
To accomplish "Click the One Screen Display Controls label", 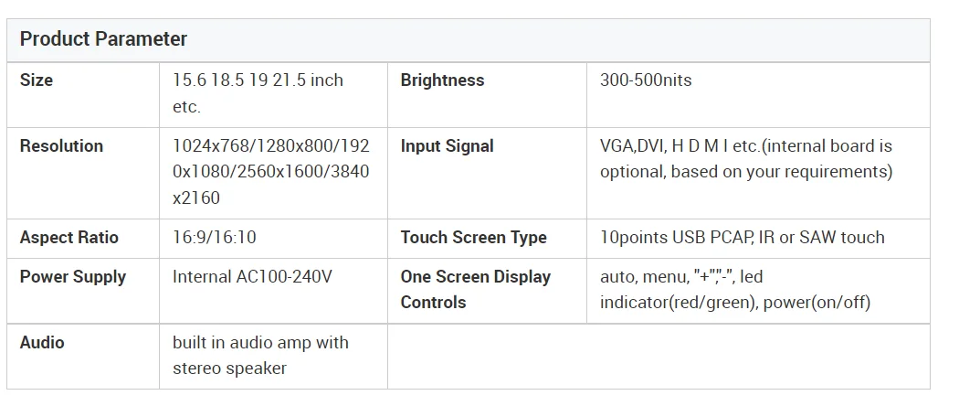I will tap(475, 290).
